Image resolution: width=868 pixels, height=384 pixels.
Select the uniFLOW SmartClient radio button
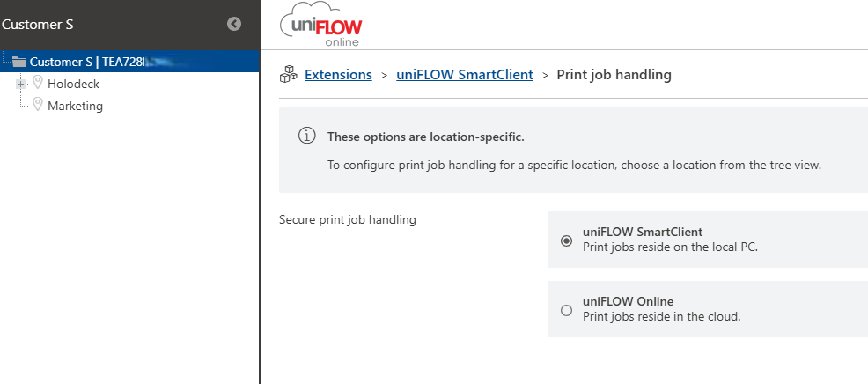tap(566, 240)
